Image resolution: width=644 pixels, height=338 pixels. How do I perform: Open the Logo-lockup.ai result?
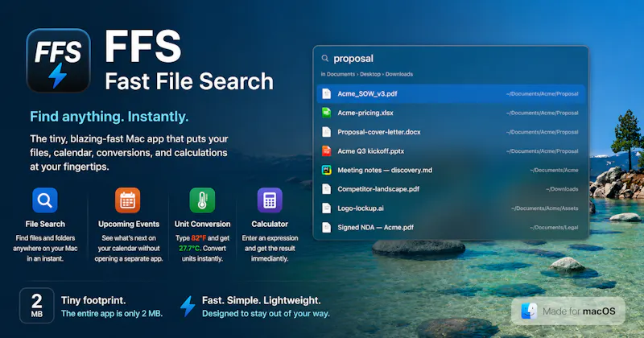click(x=451, y=208)
